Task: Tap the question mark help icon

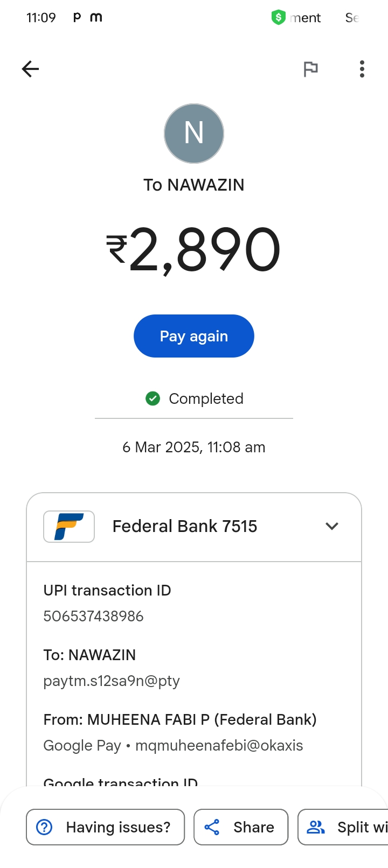Action: pyautogui.click(x=44, y=827)
